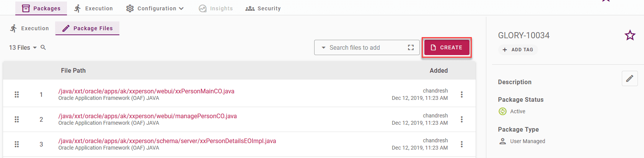This screenshot has width=644, height=158.
Task: Open the three-dot menu for managePersonCO.java
Action: tap(461, 119)
